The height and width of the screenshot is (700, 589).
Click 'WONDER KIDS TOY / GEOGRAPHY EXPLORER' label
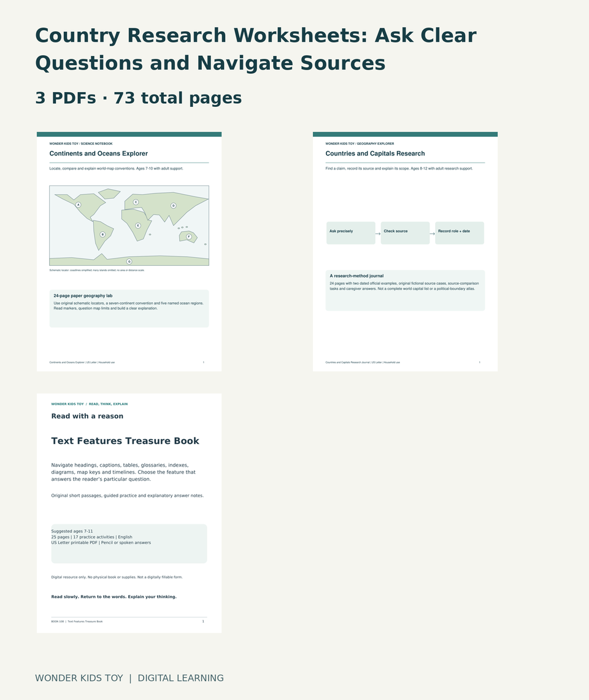click(x=360, y=144)
